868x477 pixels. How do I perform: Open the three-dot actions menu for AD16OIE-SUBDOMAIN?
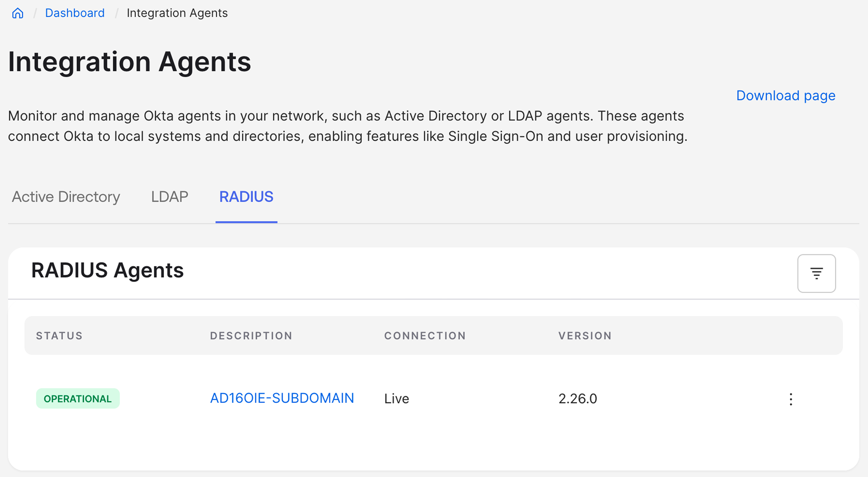[790, 399]
